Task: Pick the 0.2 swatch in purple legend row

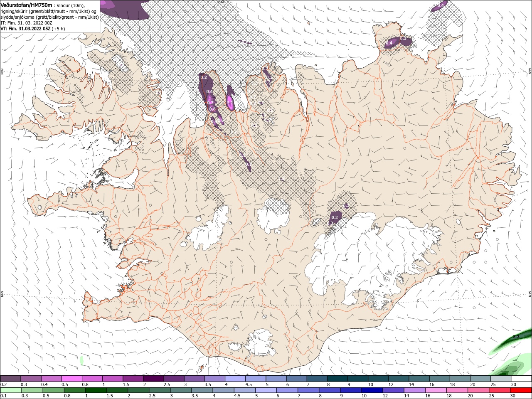Action: point(11,379)
